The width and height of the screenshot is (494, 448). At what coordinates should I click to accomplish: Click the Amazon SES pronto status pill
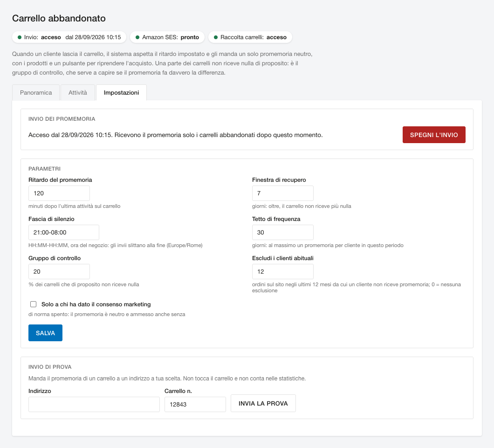tap(167, 37)
